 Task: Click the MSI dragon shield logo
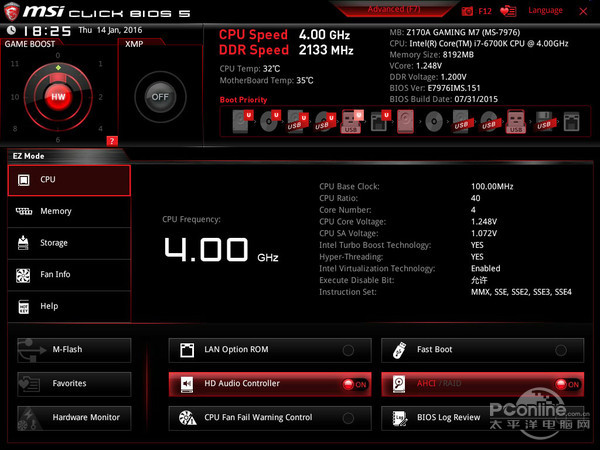(11, 11)
